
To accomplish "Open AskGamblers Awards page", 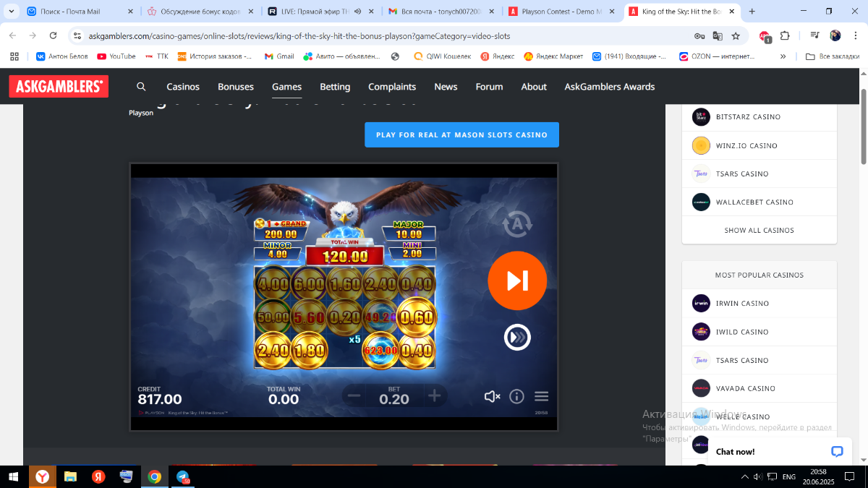I will [610, 87].
